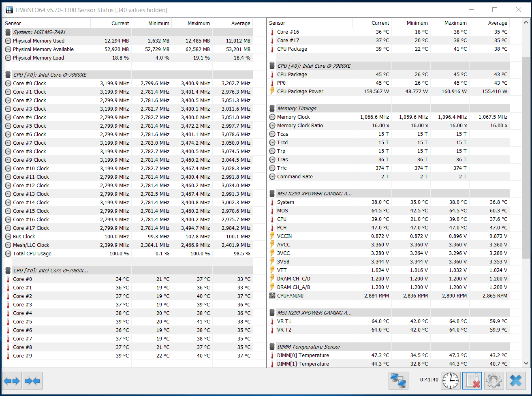Click the left panel Current column header
The width and height of the screenshot is (532, 396).
(111, 23)
